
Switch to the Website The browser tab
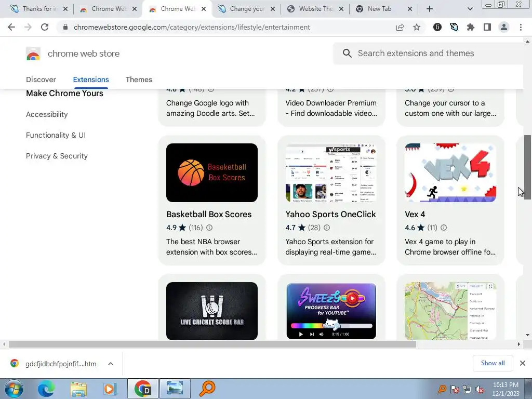(315, 9)
